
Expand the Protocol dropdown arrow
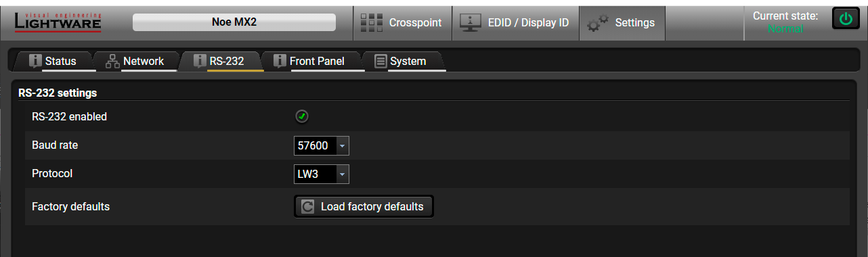coord(342,174)
